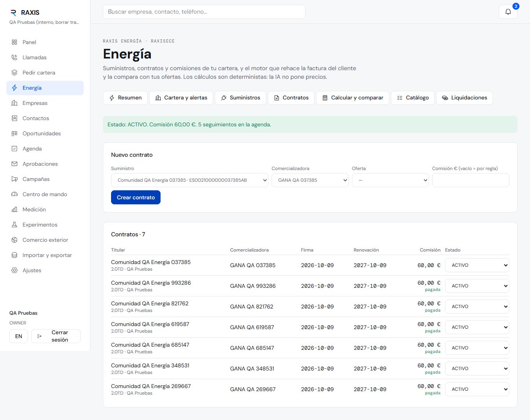Viewport: 530px width, 420px height.
Task: Click GANA QA 685147 cell
Action: tap(252, 348)
